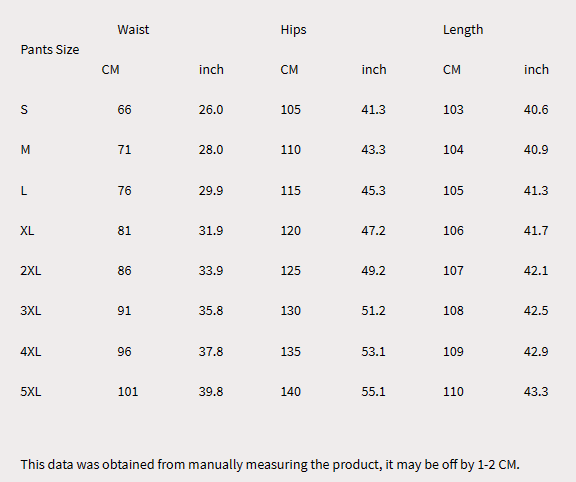Click the manual measurement disclaimer text
This screenshot has width=576, height=482.
click(x=270, y=464)
